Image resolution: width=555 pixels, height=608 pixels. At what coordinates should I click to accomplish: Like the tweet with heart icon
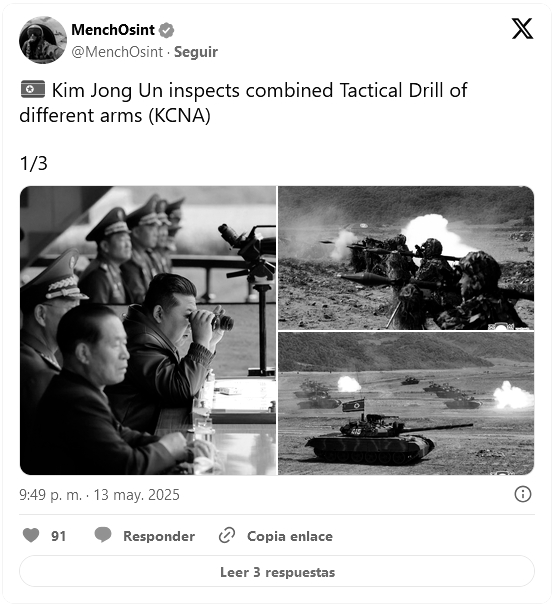pos(31,535)
